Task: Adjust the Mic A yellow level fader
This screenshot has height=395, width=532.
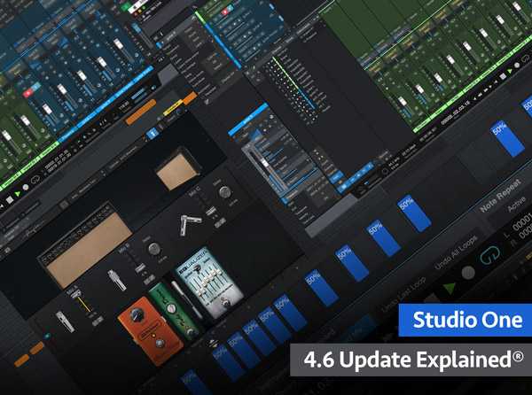Action: pos(82,301)
